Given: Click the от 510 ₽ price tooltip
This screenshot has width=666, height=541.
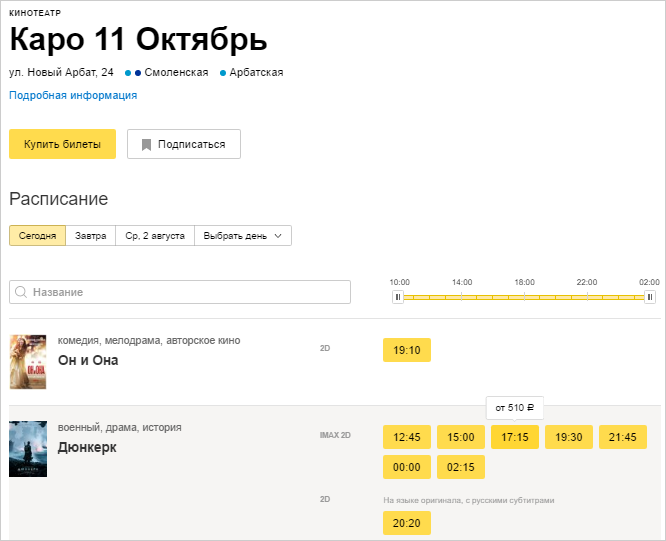Looking at the screenshot, I should [x=515, y=408].
